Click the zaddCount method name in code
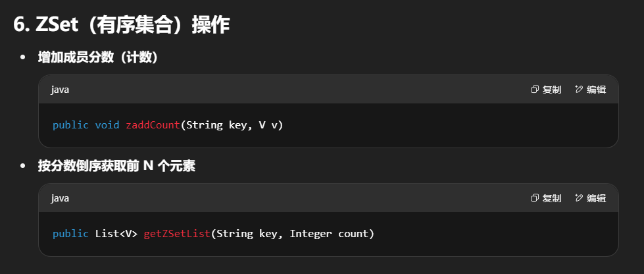 click(x=153, y=125)
